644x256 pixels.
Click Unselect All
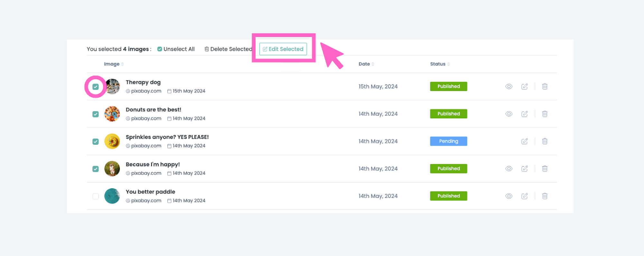point(176,49)
